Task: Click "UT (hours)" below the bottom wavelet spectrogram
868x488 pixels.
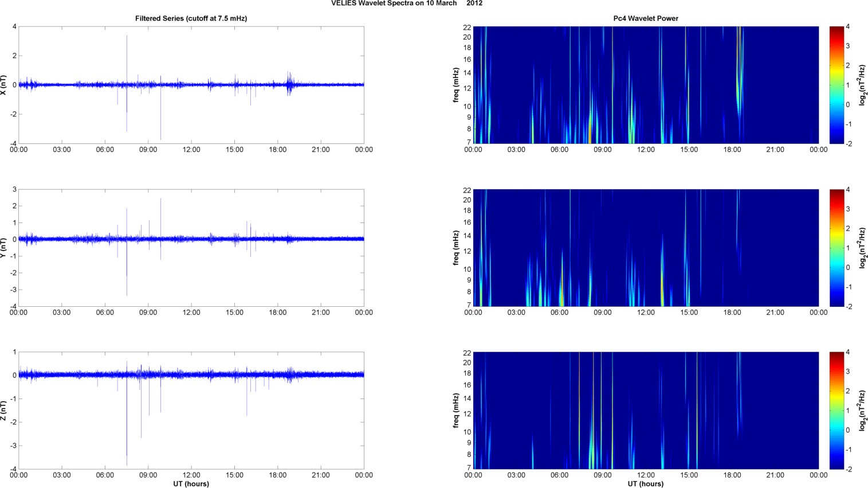Action: coord(646,484)
